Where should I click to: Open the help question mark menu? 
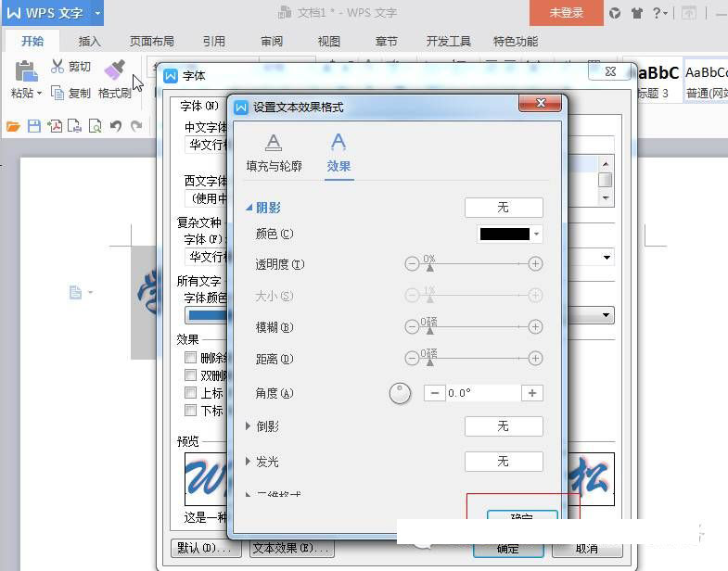click(658, 13)
